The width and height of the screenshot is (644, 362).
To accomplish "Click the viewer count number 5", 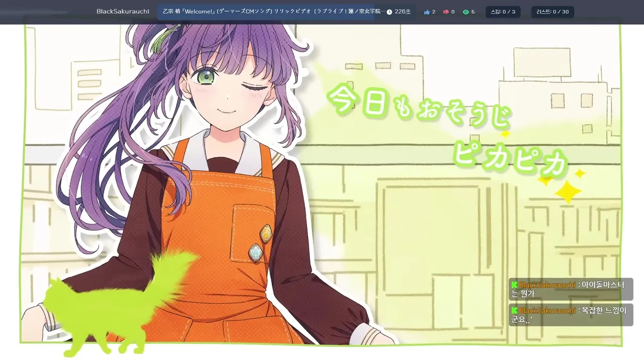I will [473, 12].
